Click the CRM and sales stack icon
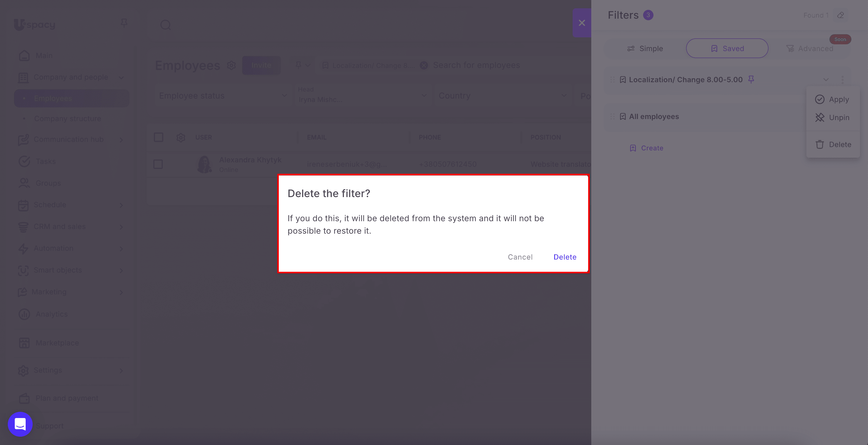The image size is (868, 445). coord(23,227)
